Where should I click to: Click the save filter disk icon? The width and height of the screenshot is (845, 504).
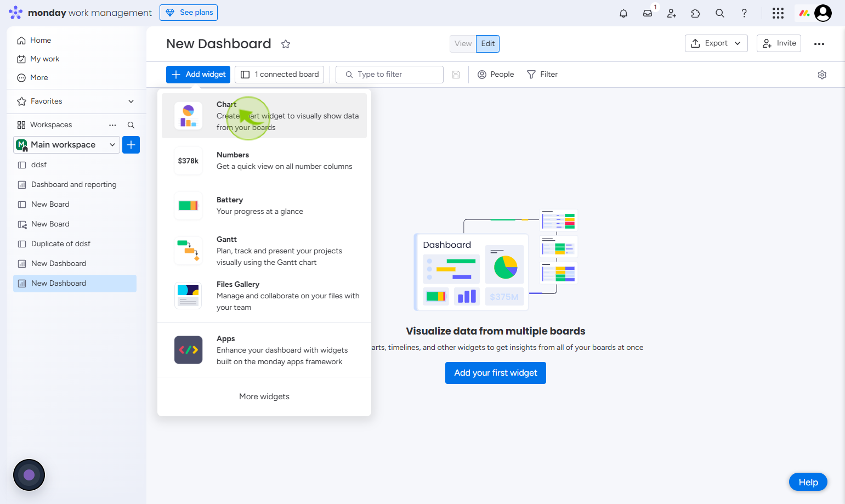[456, 75]
